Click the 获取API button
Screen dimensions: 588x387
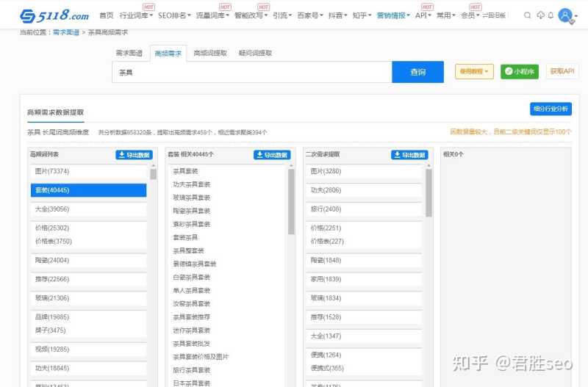point(562,71)
